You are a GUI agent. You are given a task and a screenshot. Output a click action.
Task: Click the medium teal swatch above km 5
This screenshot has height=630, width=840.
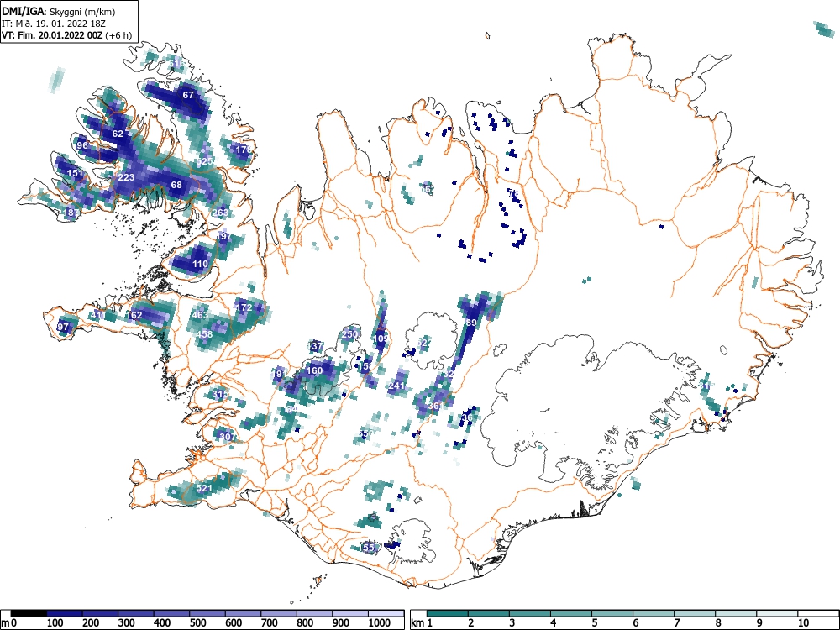click(x=612, y=613)
